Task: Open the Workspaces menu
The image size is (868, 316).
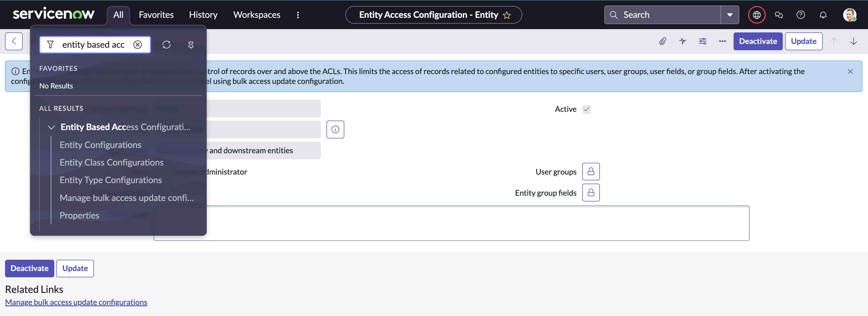Action: [256, 15]
